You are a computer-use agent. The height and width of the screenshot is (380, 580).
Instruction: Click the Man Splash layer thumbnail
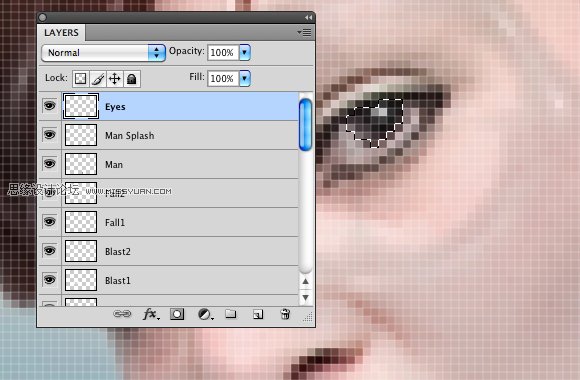tap(81, 135)
